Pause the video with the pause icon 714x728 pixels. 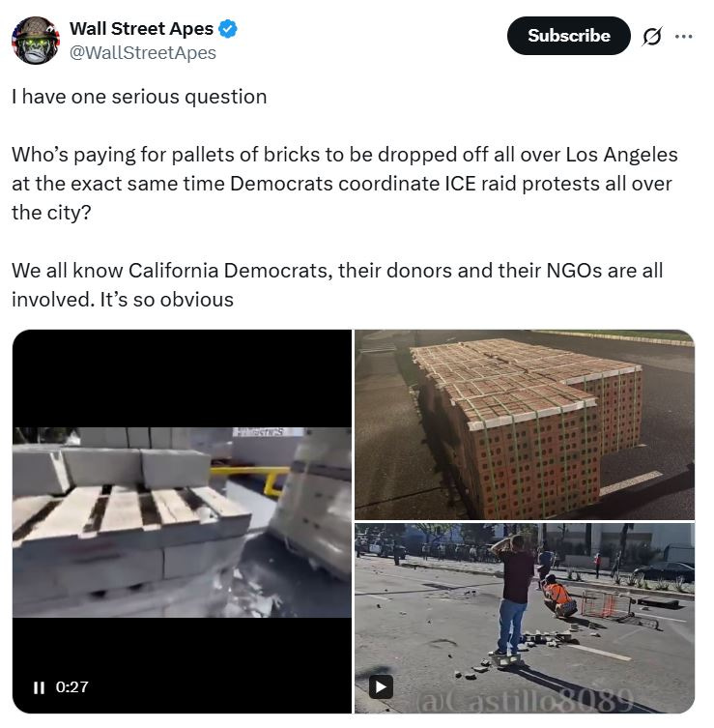(x=40, y=687)
